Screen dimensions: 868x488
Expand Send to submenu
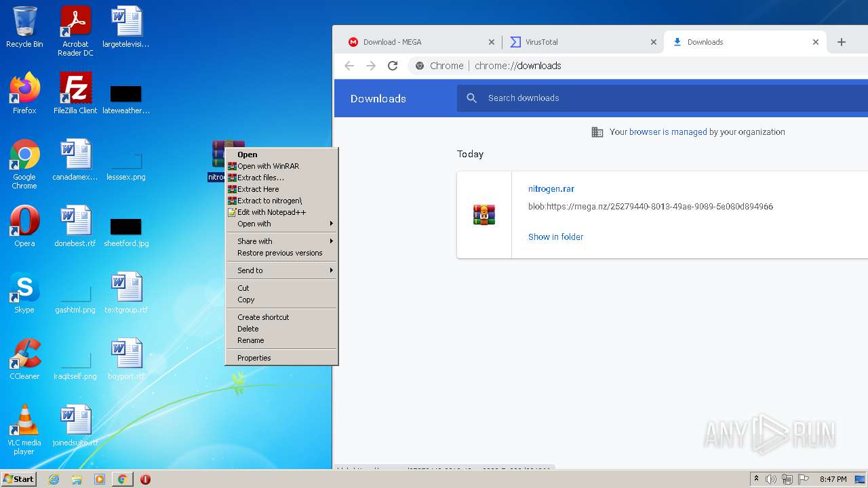(281, 270)
